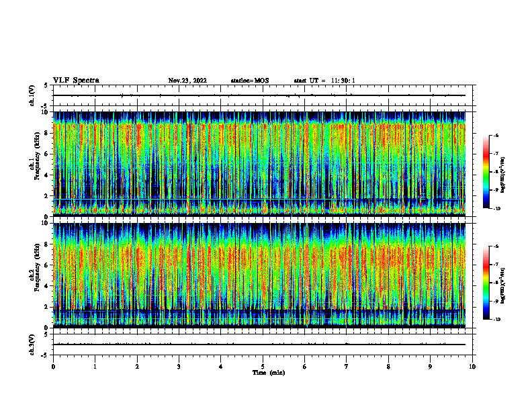Click the '8' frequency tick on ch.1
This screenshot has width=532, height=411.
pyautogui.click(x=46, y=133)
